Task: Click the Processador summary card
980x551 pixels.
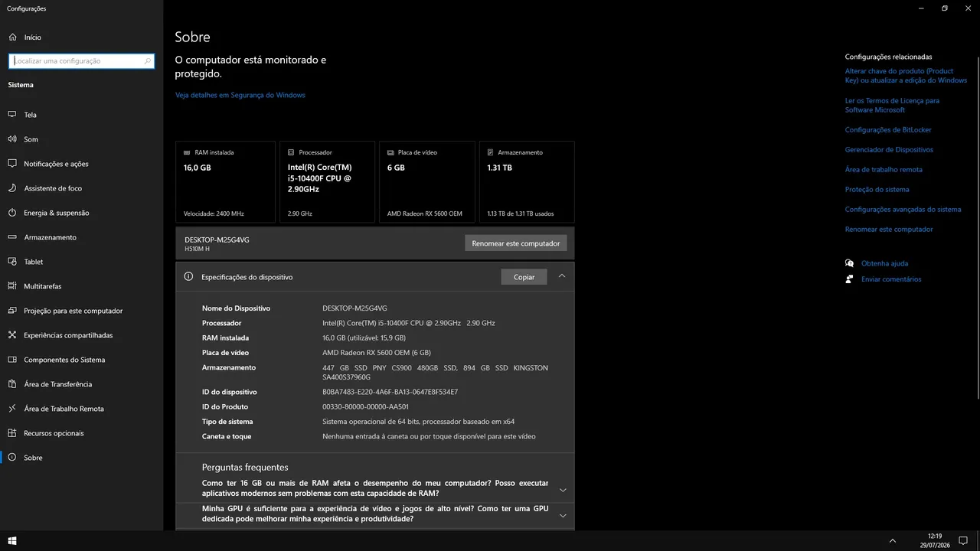Action: pyautogui.click(x=327, y=181)
